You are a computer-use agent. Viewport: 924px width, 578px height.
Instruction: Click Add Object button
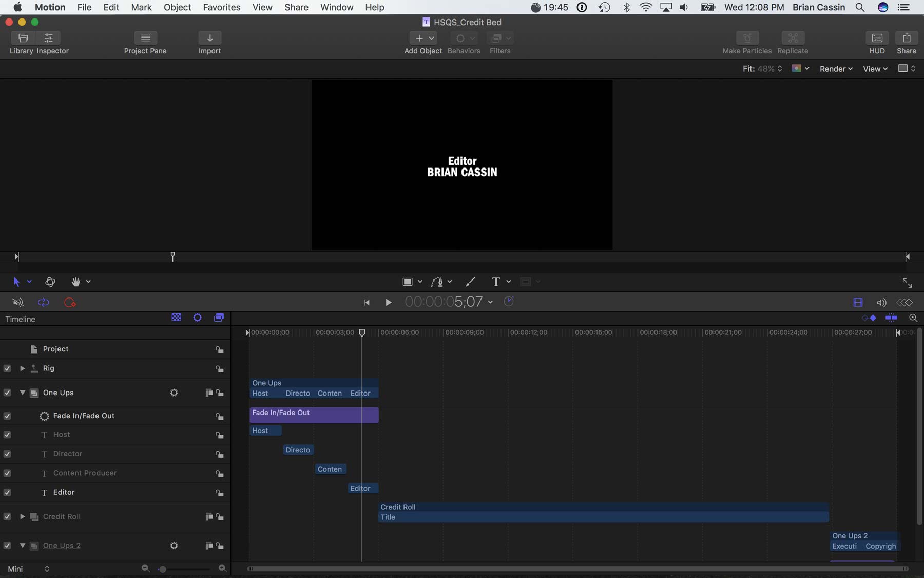click(x=423, y=38)
